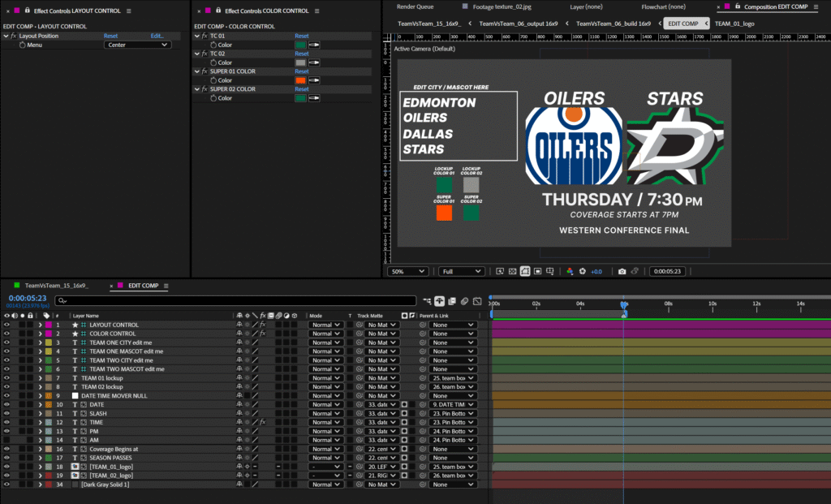Click TC 02 color eyedropper icon
The width and height of the screenshot is (831, 504).
[x=314, y=62]
